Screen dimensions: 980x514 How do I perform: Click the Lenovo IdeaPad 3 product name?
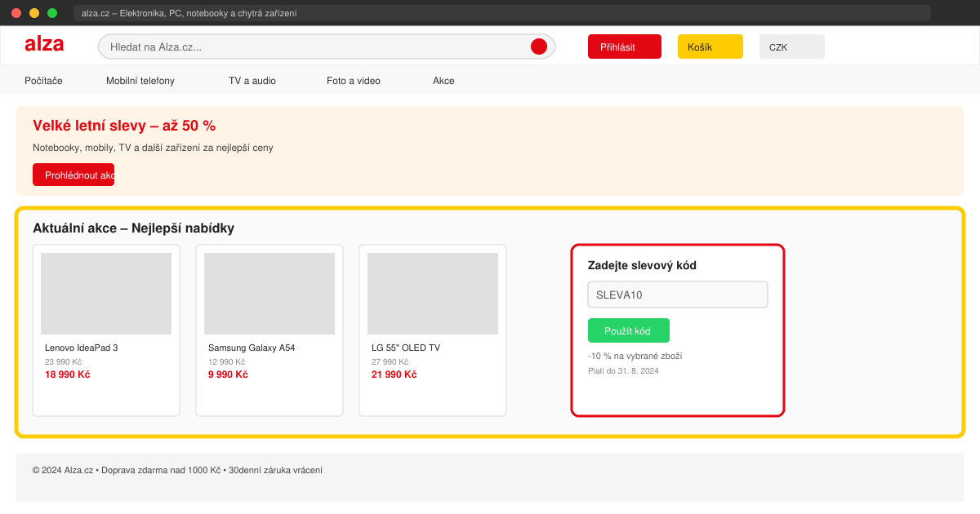(82, 348)
